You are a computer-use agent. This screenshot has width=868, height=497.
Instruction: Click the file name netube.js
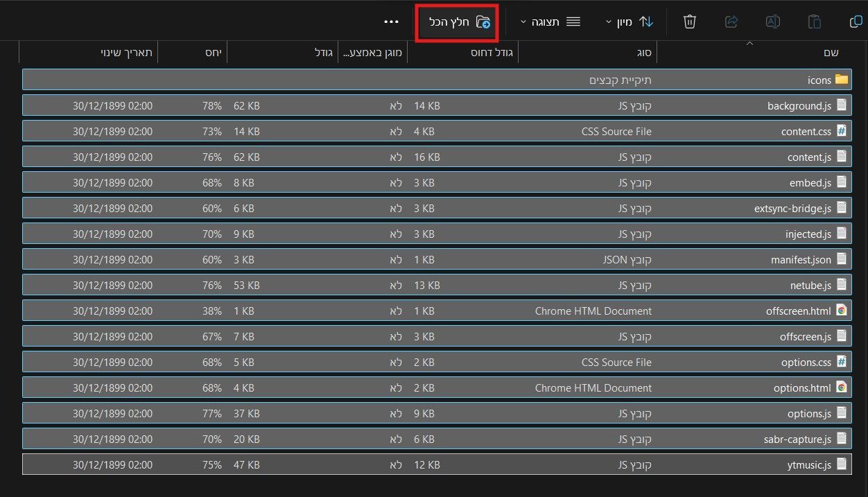pyautogui.click(x=810, y=286)
